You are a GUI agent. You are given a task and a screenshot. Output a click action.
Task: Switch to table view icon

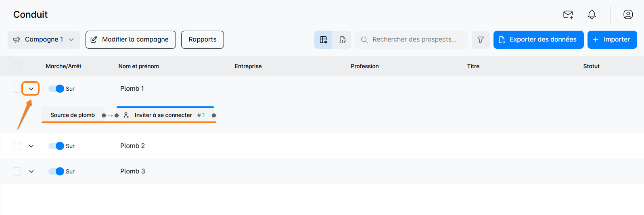pos(324,40)
